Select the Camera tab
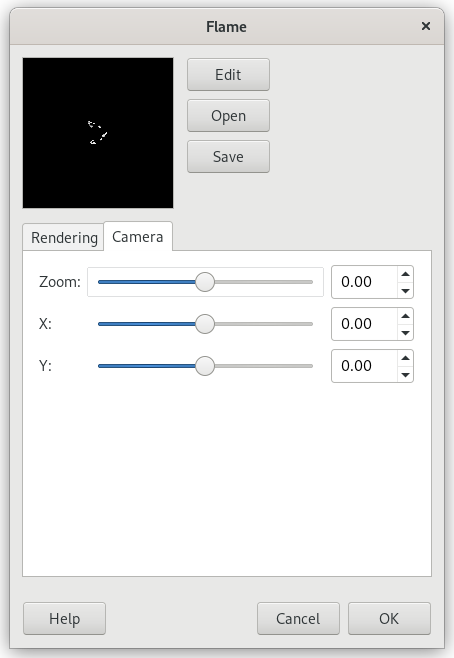The height and width of the screenshot is (658, 454). 138,237
